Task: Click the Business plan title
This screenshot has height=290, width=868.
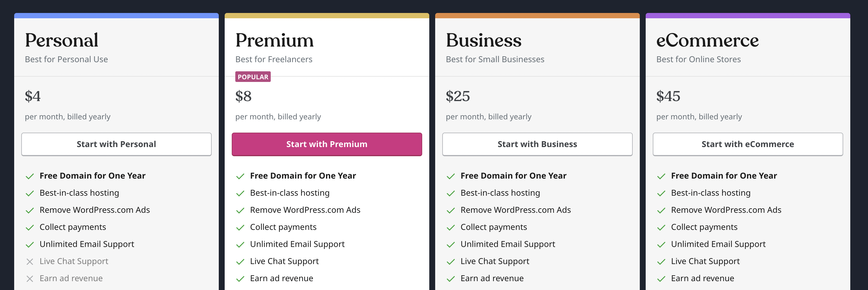Action: pos(484,40)
